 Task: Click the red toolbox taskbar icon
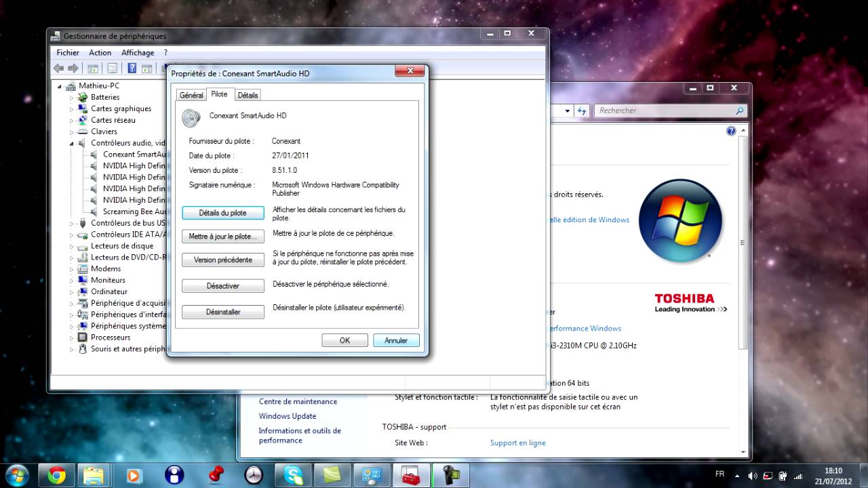412,475
